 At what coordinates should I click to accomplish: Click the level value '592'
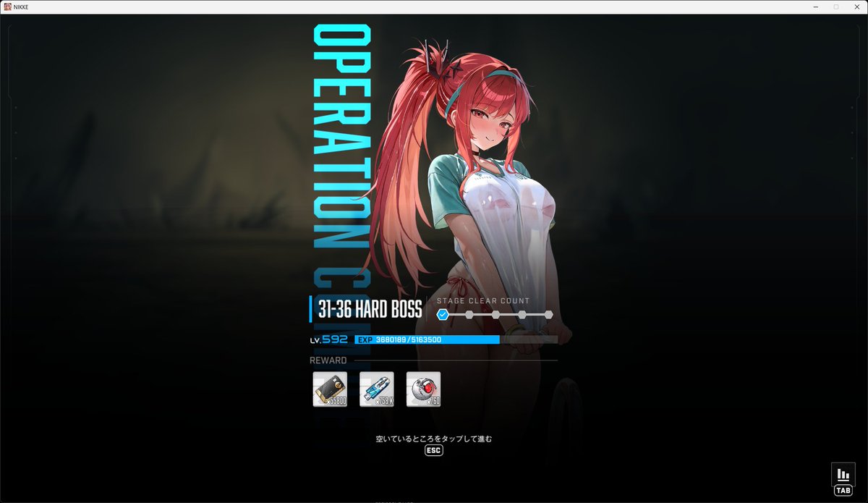[x=335, y=339]
